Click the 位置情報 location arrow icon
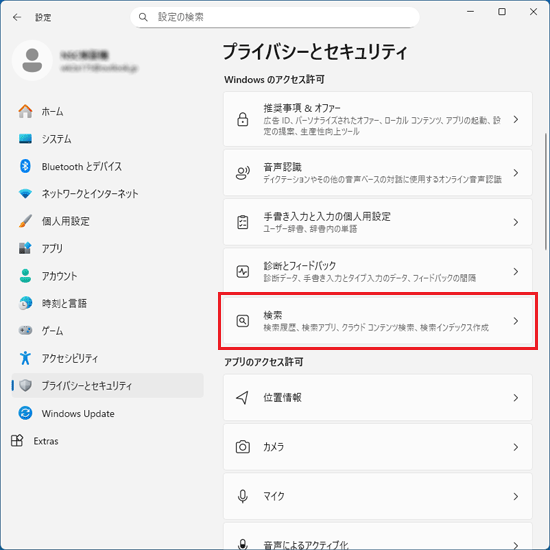The image size is (550, 550). [243, 397]
